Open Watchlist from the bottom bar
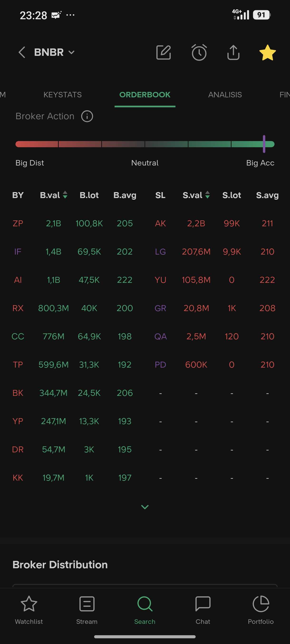This screenshot has width=290, height=644. tap(29, 609)
